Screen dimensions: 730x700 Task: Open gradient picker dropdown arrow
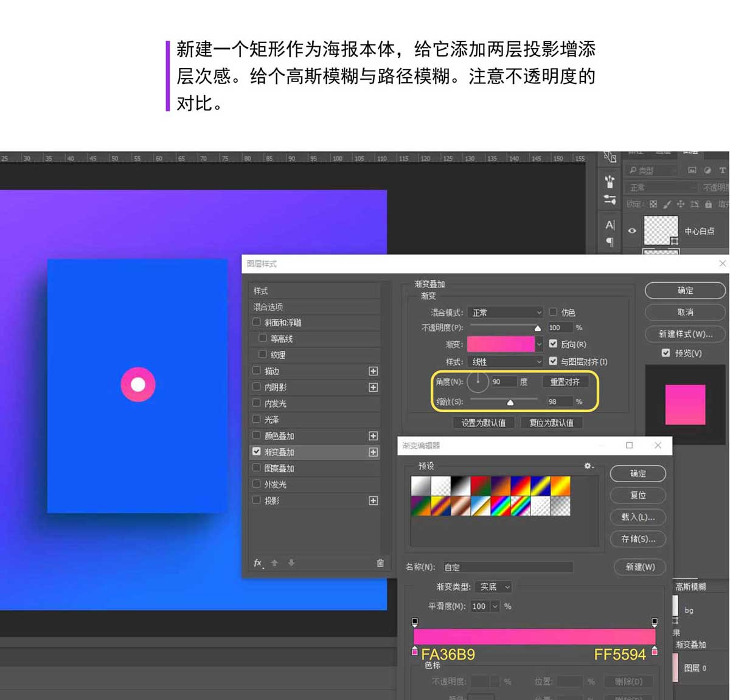click(539, 344)
